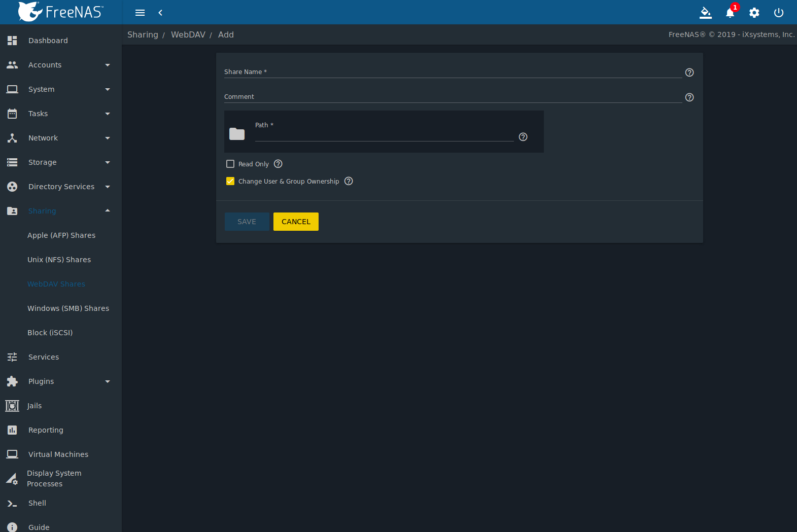Screen dimensions: 797x532
Task: Focus the Share Name input field
Action: 453,72
